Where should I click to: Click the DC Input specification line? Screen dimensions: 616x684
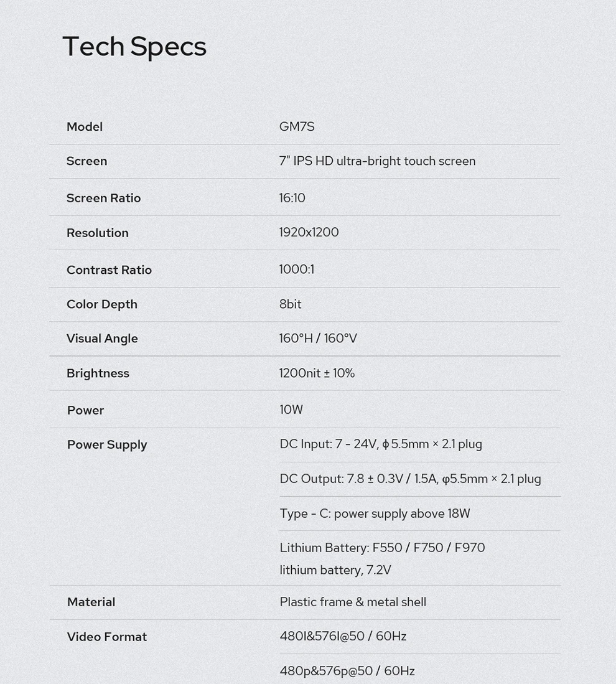point(381,444)
